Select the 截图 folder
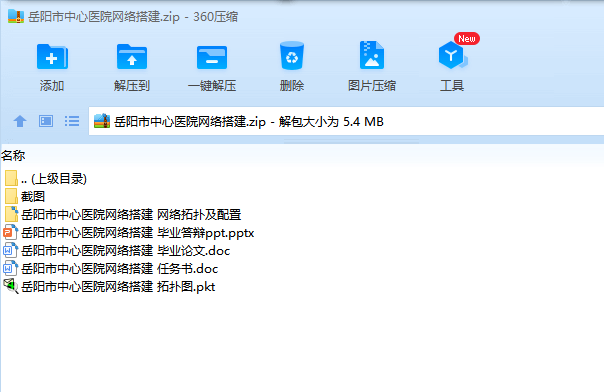This screenshot has height=392, width=604. click(x=25, y=197)
